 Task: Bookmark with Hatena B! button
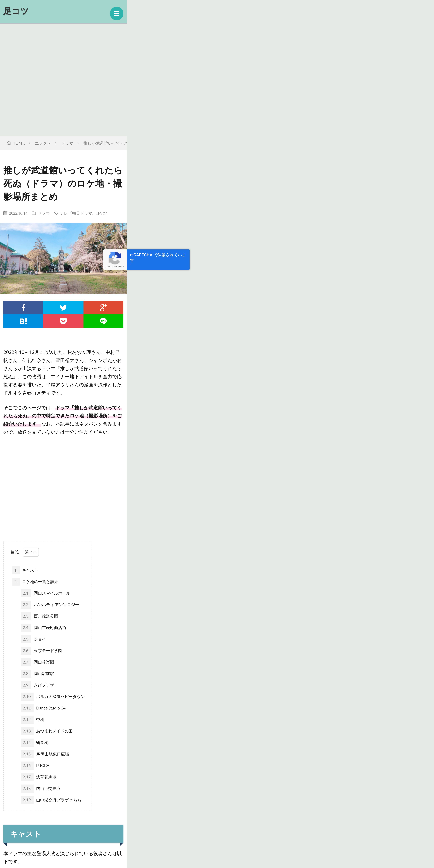tap(23, 321)
